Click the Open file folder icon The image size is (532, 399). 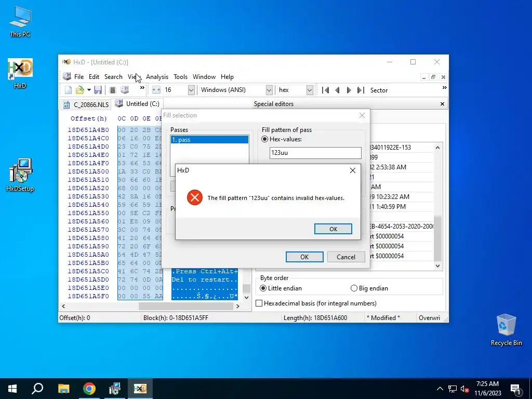(x=79, y=90)
